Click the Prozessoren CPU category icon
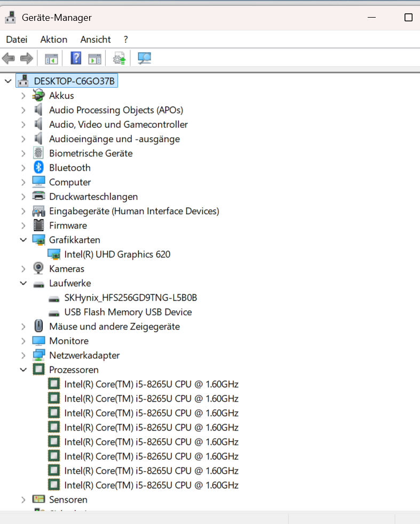The width and height of the screenshot is (420, 524). (x=38, y=370)
